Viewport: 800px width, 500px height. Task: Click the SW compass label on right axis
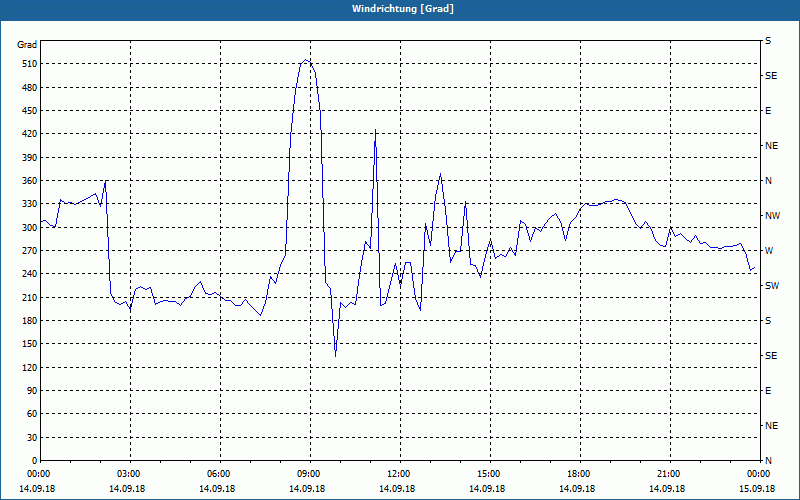(772, 286)
